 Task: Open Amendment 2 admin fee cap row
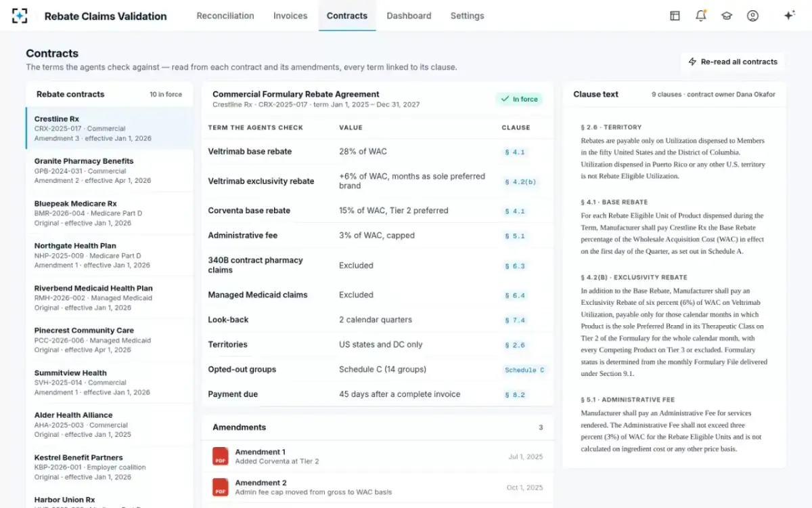tap(378, 487)
